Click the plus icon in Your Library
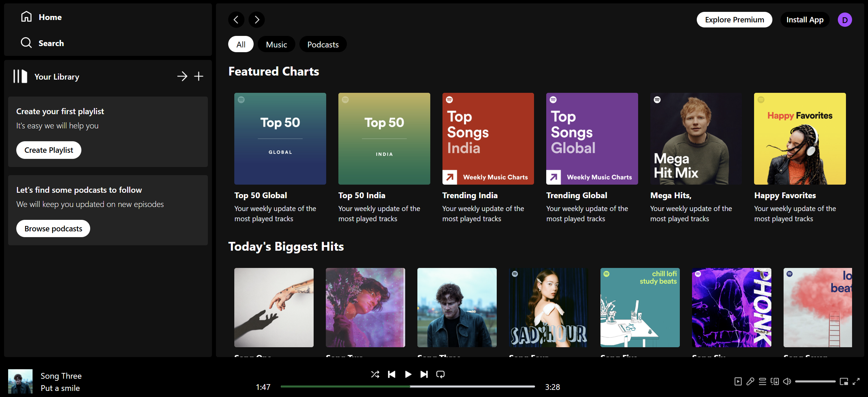Image resolution: width=868 pixels, height=397 pixels. [x=199, y=77]
